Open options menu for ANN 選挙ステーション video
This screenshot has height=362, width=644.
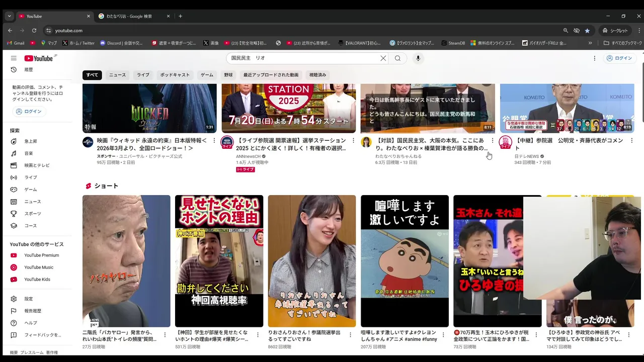click(x=353, y=140)
